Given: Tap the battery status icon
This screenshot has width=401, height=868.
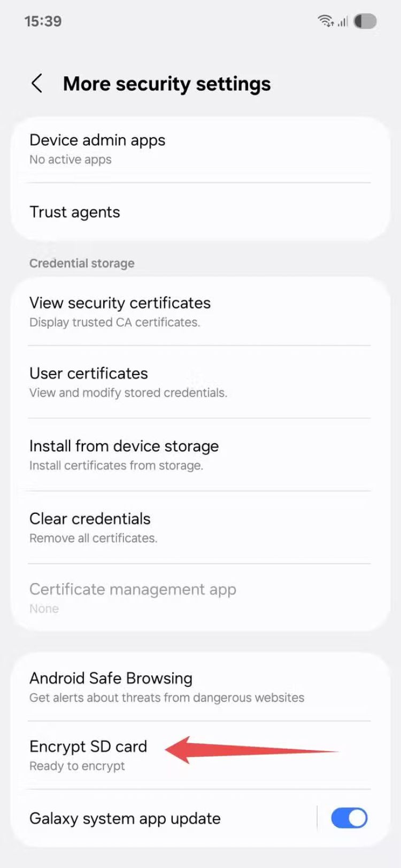Looking at the screenshot, I should (365, 21).
